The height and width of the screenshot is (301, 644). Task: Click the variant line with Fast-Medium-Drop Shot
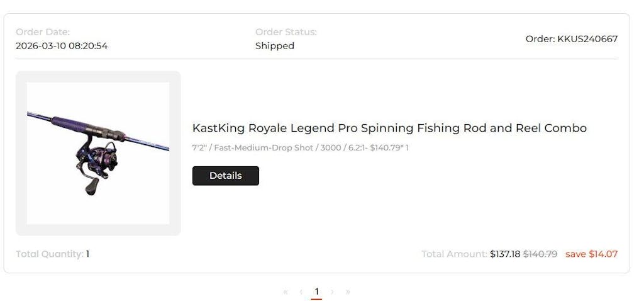tap(300, 148)
